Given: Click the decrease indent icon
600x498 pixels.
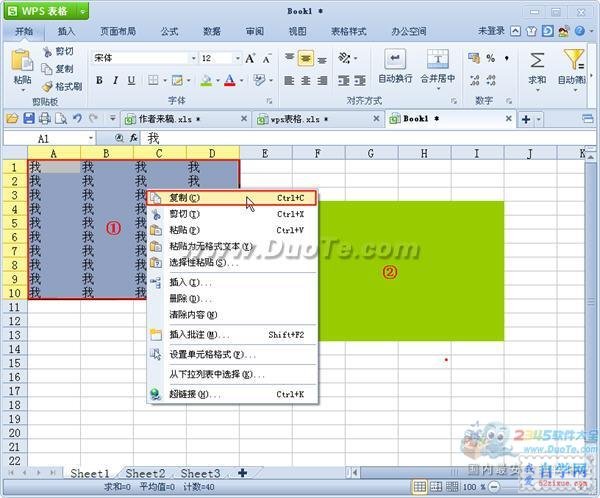Looking at the screenshot, I should (344, 80).
